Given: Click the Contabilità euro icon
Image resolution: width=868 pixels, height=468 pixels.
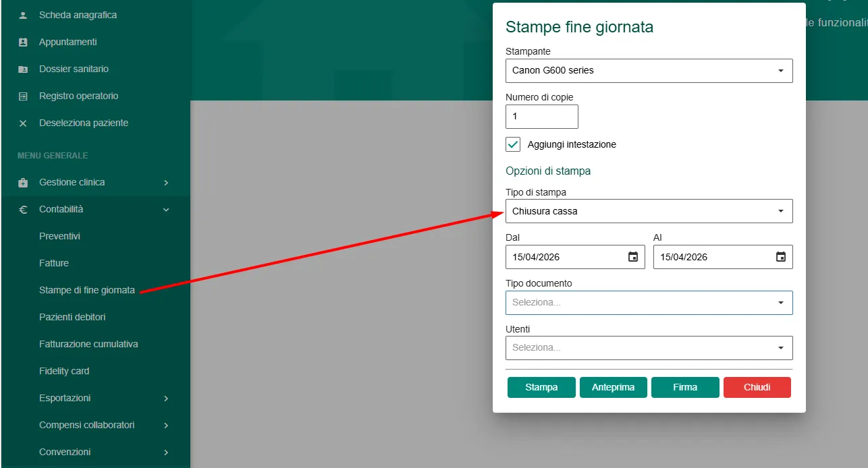Looking at the screenshot, I should (24, 209).
